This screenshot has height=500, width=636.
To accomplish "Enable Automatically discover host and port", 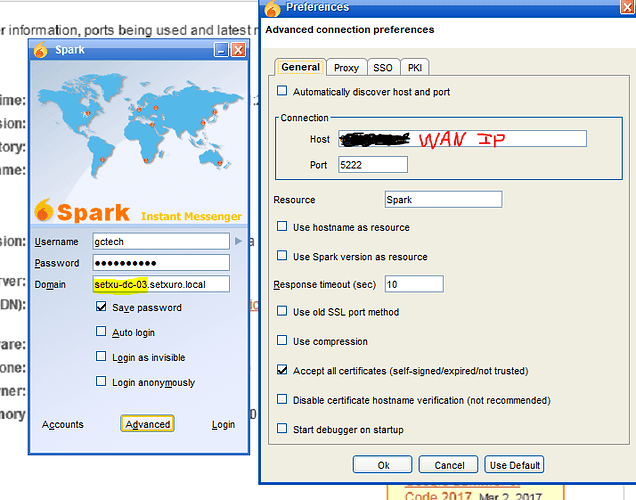I will (282, 91).
